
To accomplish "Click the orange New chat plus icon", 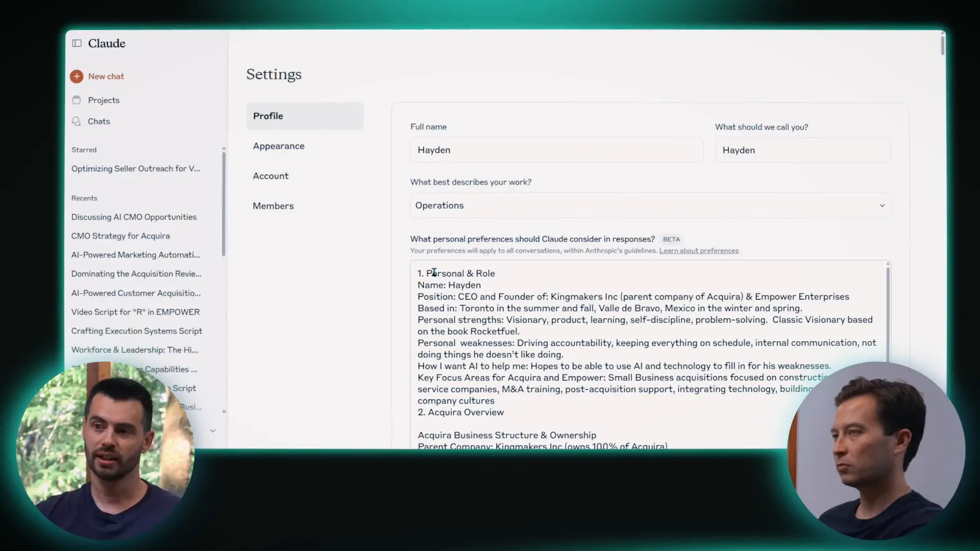I will click(77, 77).
